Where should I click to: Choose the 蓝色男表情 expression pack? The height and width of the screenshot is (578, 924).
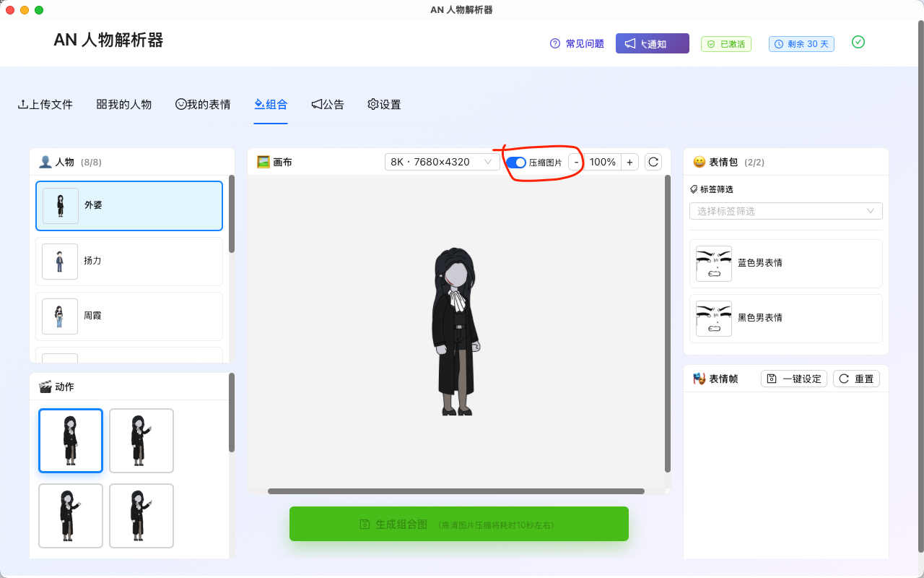pos(785,263)
